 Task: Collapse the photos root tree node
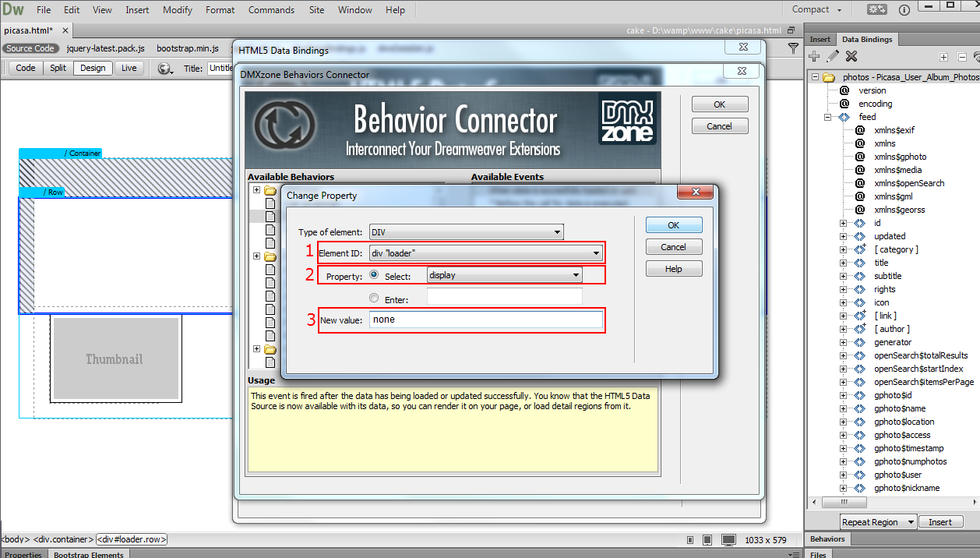pos(815,77)
